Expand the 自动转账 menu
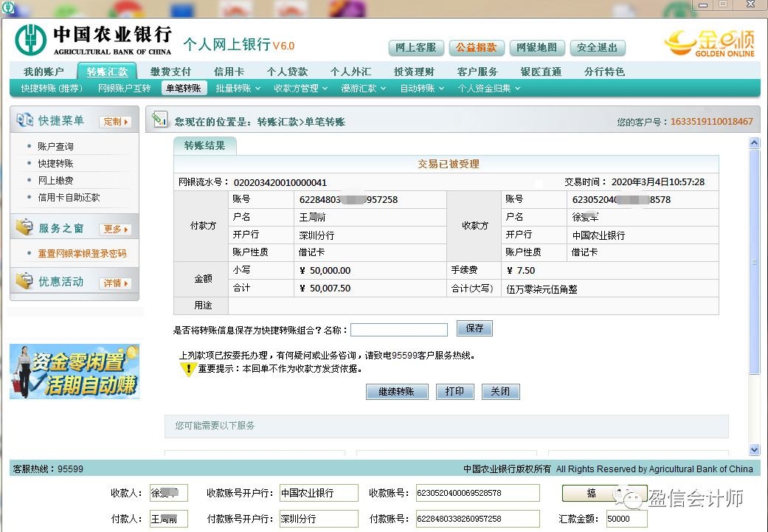The image size is (768, 532). (x=422, y=89)
